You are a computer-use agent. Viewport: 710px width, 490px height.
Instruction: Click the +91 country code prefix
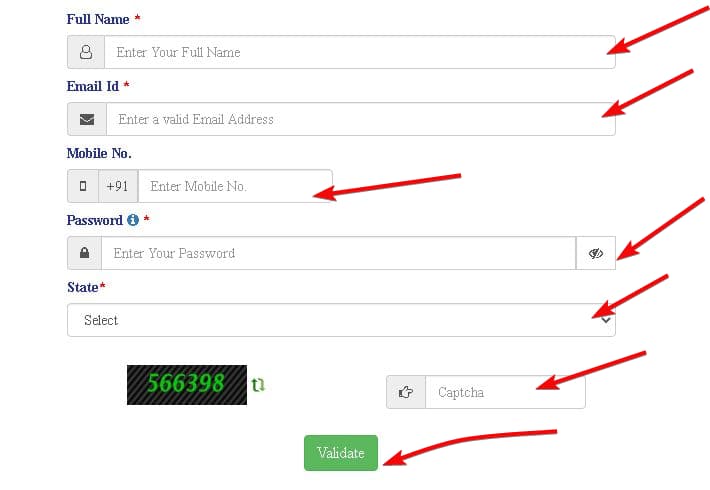(x=118, y=186)
